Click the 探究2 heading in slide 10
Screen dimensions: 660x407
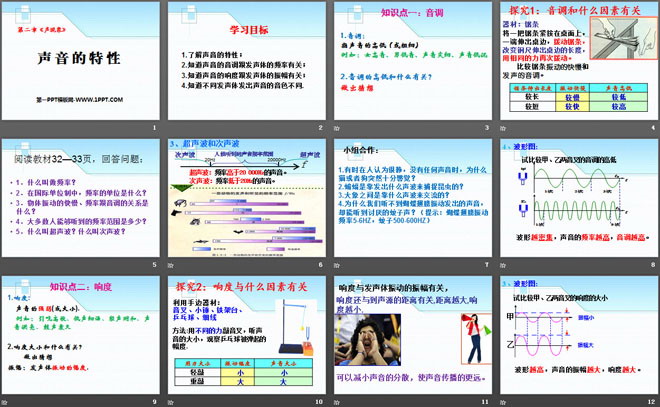point(231,287)
